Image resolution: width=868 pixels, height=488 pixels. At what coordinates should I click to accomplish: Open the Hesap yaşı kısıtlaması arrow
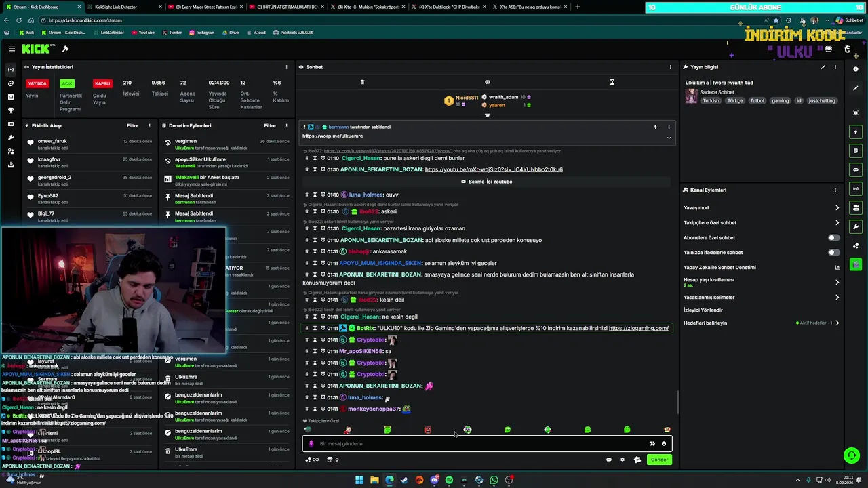[x=837, y=283]
